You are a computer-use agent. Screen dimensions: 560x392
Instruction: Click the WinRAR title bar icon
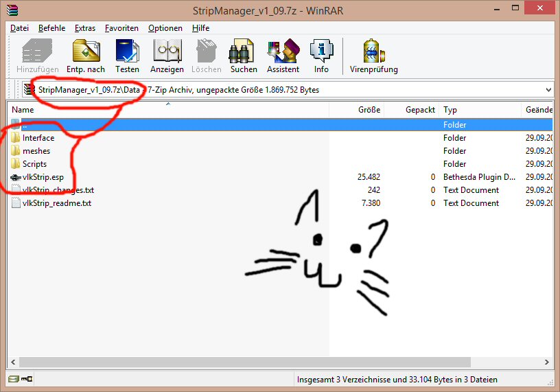point(12,10)
